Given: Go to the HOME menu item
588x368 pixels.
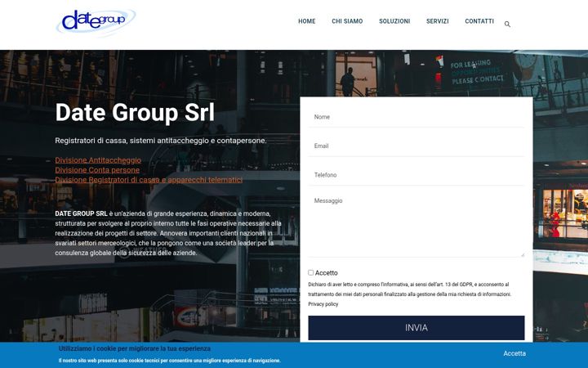Looking at the screenshot, I should coord(307,21).
